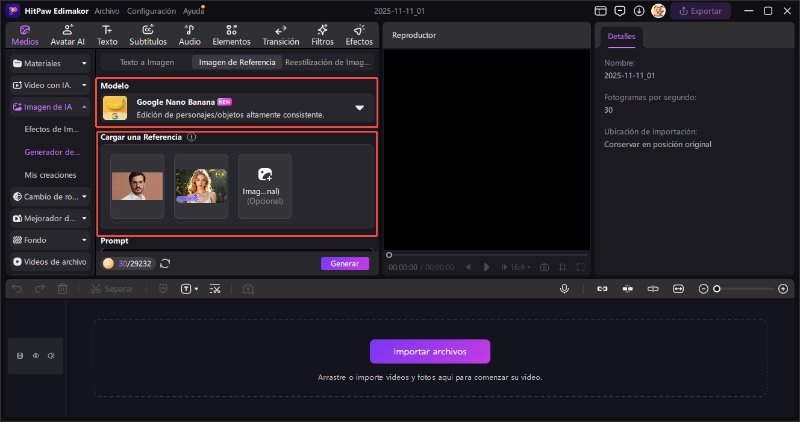The image size is (800, 422).
Task: Open the Audio tool
Action: 189,35
